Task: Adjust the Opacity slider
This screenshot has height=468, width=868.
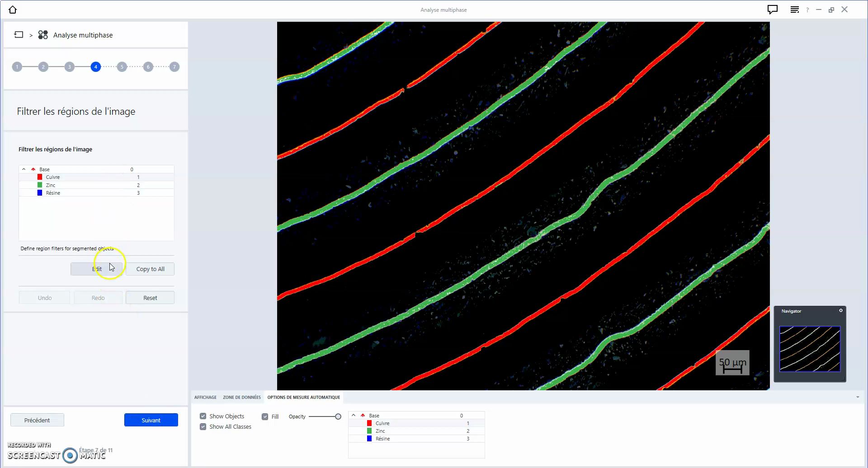Action: pyautogui.click(x=338, y=416)
